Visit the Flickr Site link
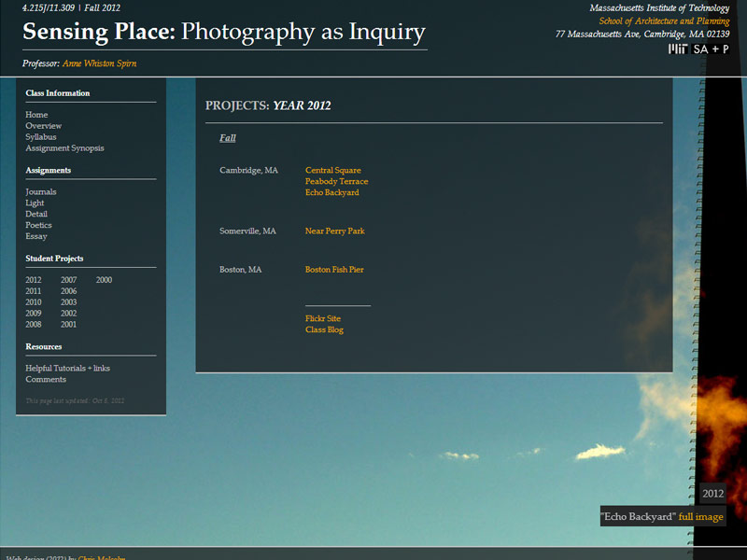This screenshot has height=560, width=747. [322, 319]
